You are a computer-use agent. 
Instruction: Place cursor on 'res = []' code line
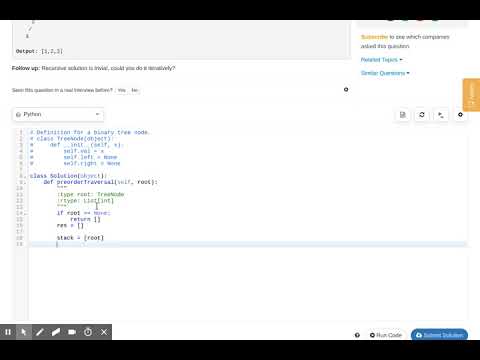(70, 226)
